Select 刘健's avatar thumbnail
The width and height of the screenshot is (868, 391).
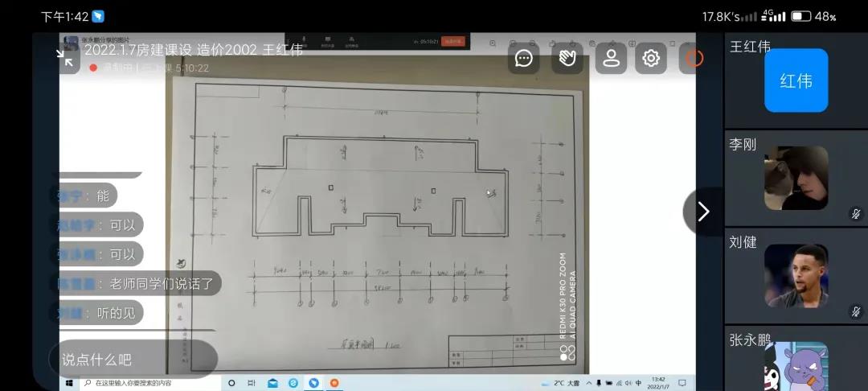[x=796, y=276]
